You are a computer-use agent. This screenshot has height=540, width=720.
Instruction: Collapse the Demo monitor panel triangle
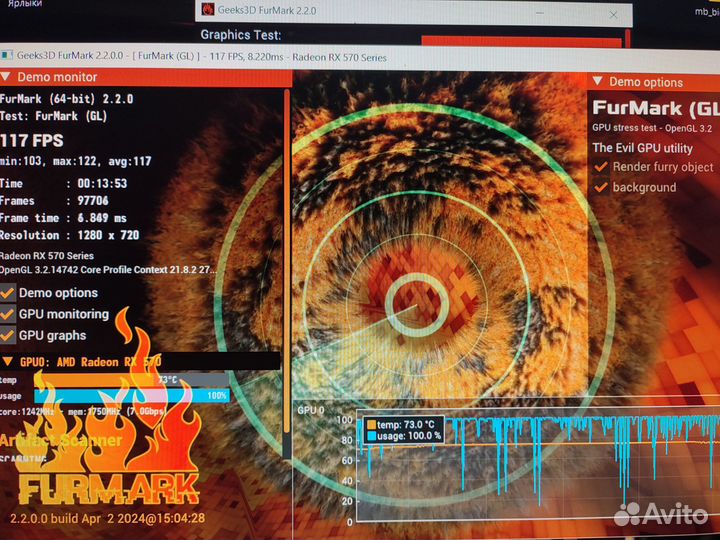click(x=6, y=76)
